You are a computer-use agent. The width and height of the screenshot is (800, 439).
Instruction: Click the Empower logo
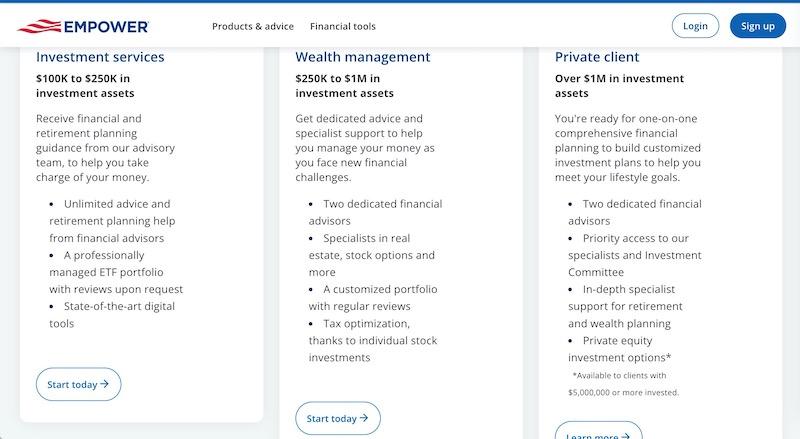(83, 26)
